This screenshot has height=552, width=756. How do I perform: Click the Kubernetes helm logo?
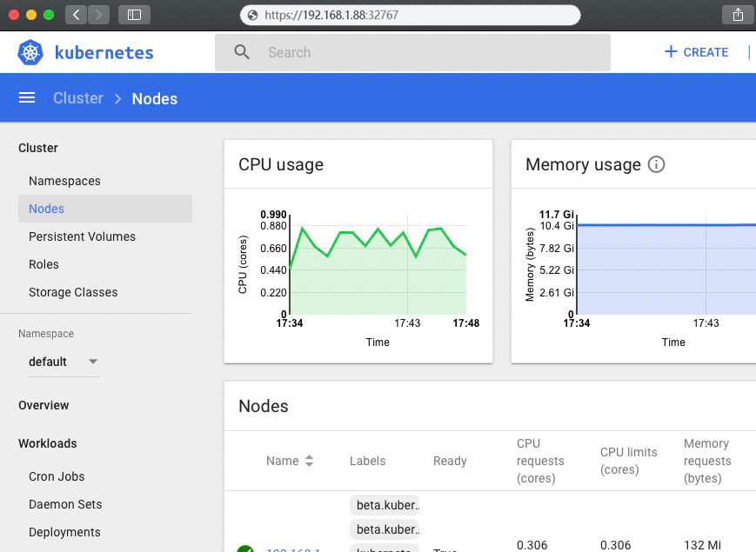pyautogui.click(x=30, y=52)
